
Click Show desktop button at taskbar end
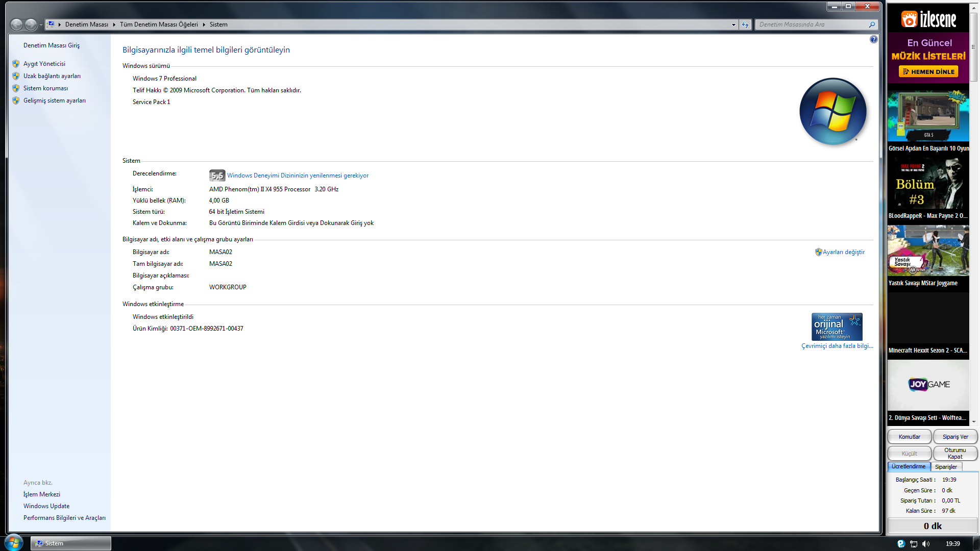tap(976, 543)
